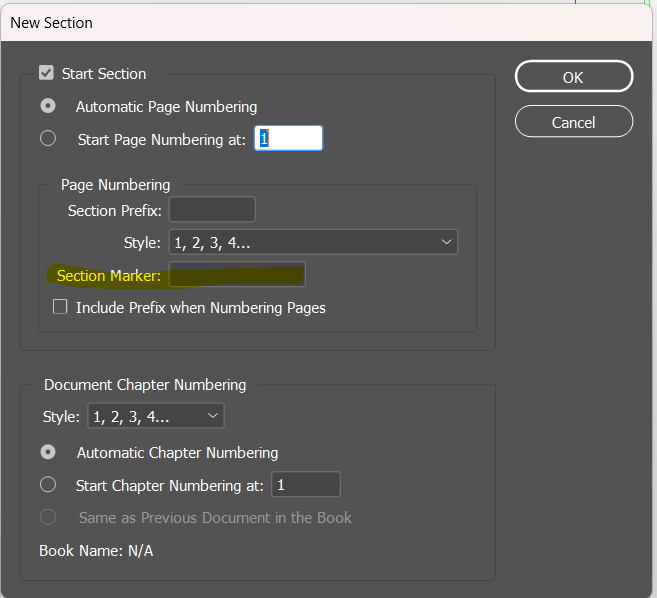Open the Page Numbering Style dropdown
The image size is (657, 598).
(x=313, y=242)
